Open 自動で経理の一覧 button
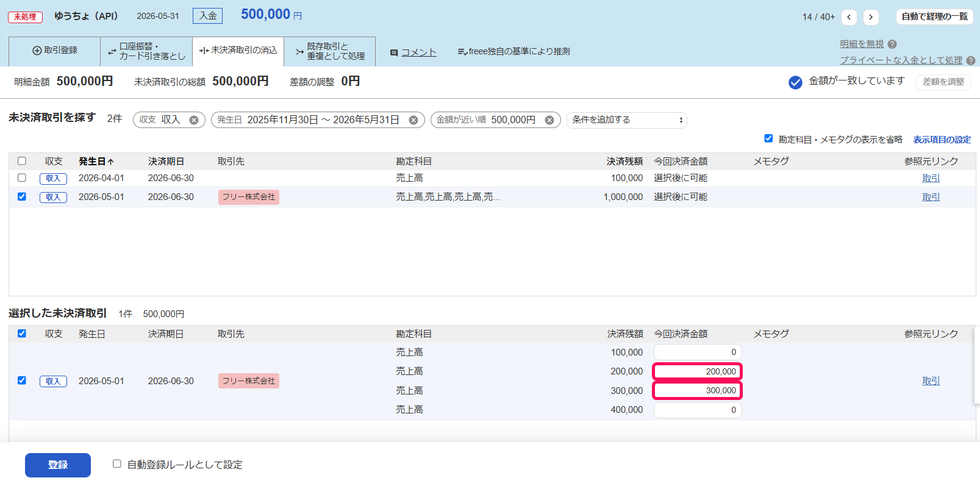 [934, 16]
